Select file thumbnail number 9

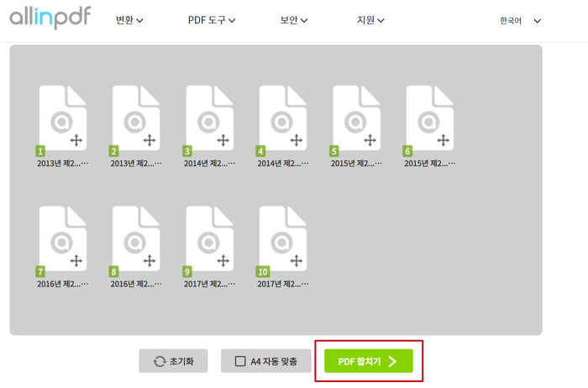(x=210, y=239)
